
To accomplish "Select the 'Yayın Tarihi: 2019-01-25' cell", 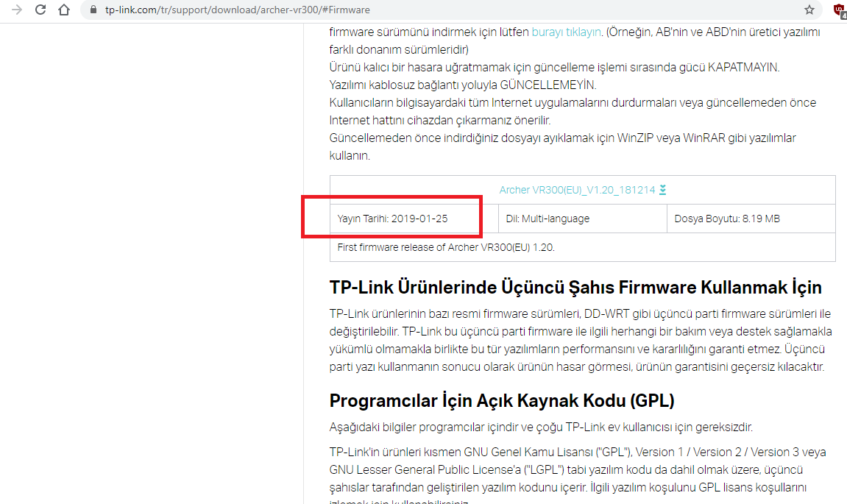I will point(414,219).
